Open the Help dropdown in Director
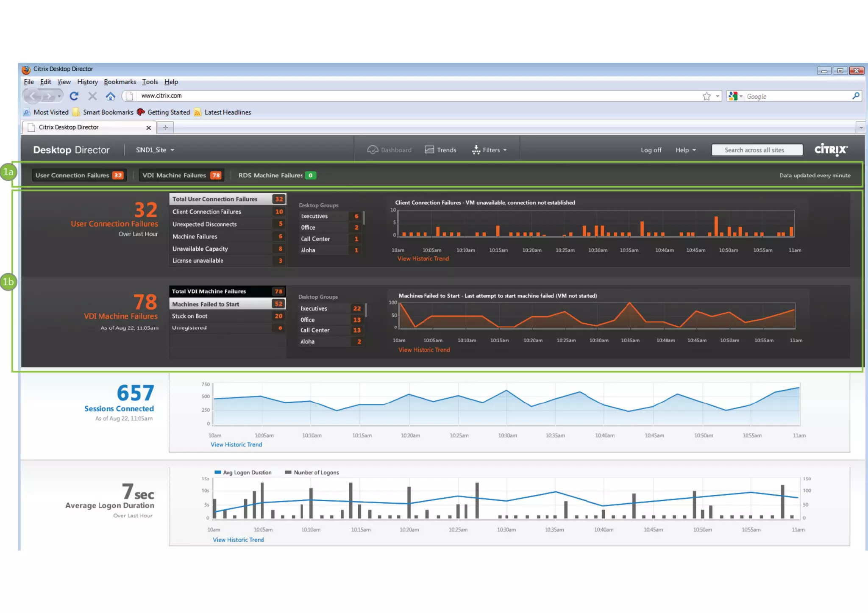This screenshot has height=613, width=868. pyautogui.click(x=685, y=150)
